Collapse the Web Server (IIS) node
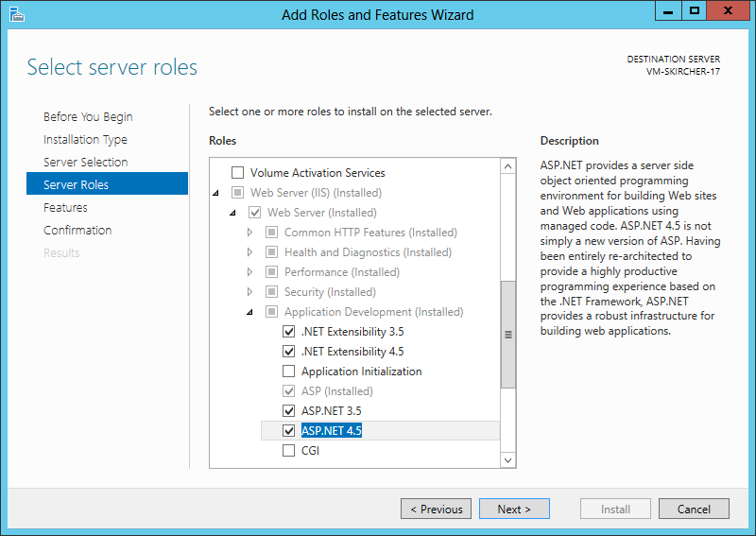Image resolution: width=756 pixels, height=536 pixels. point(216,194)
